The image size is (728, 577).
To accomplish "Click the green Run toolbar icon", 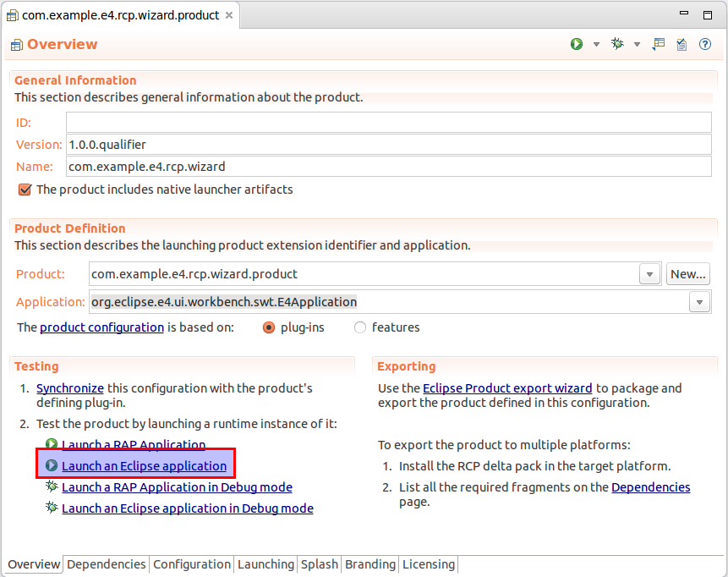I will tap(577, 44).
